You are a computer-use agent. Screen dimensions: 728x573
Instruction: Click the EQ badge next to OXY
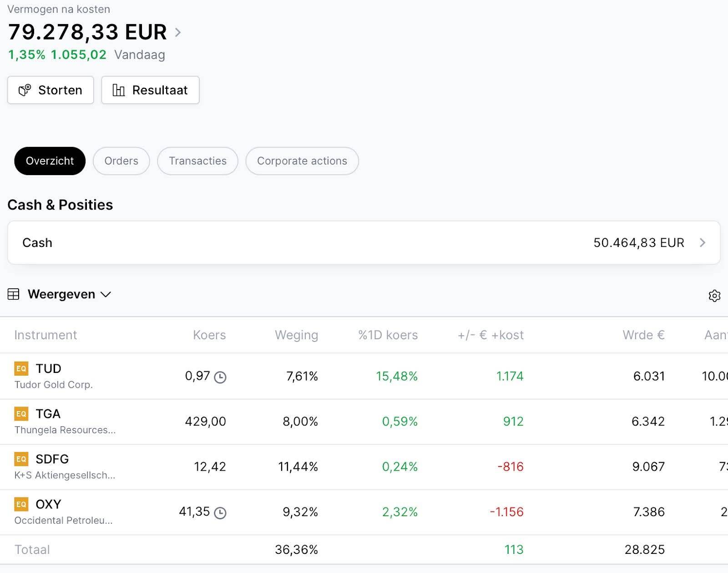[21, 504]
